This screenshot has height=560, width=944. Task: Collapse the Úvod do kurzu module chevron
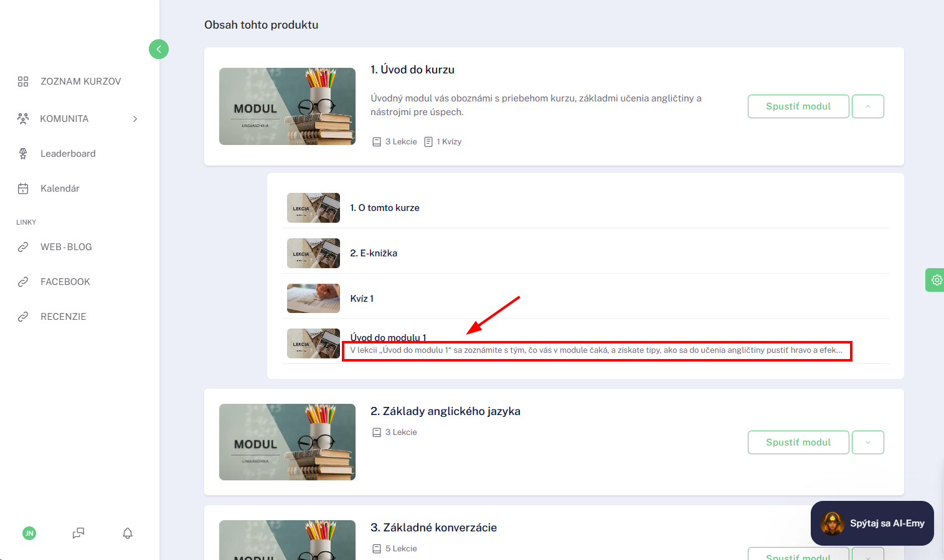pos(868,106)
